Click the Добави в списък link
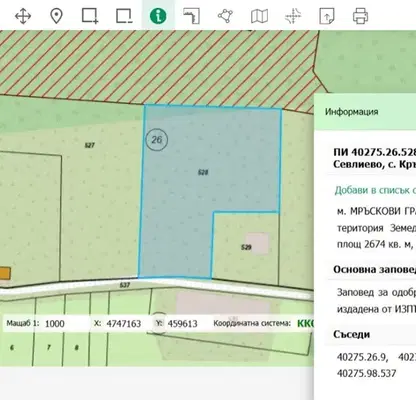416x400 pixels. point(375,190)
